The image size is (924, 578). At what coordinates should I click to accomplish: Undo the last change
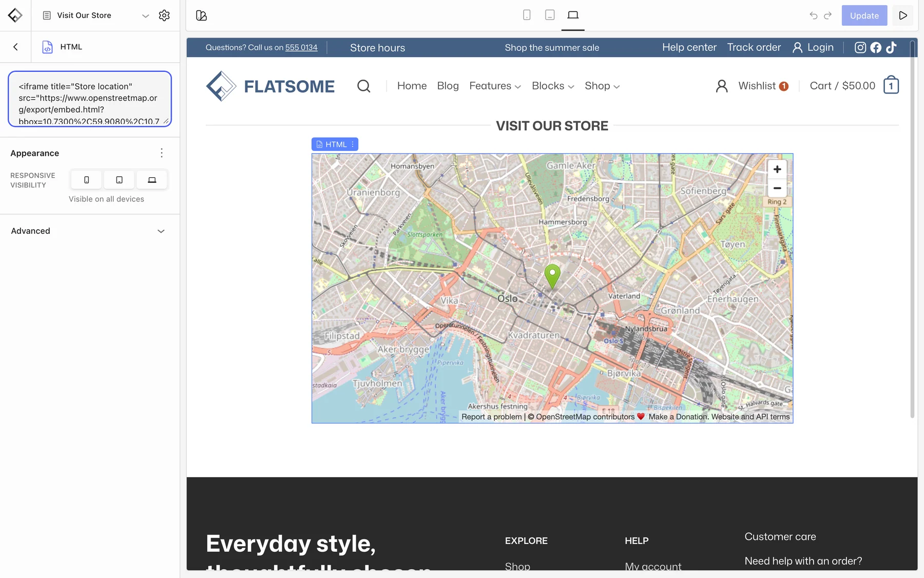point(814,15)
